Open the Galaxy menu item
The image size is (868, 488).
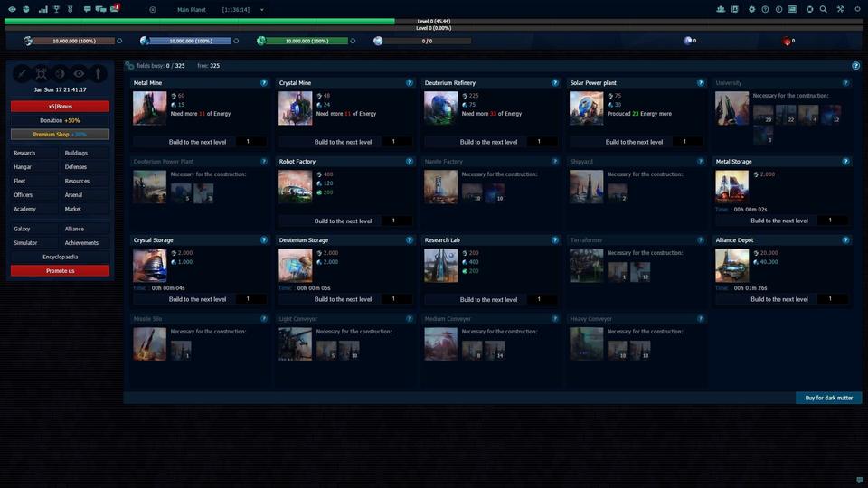[23, 229]
